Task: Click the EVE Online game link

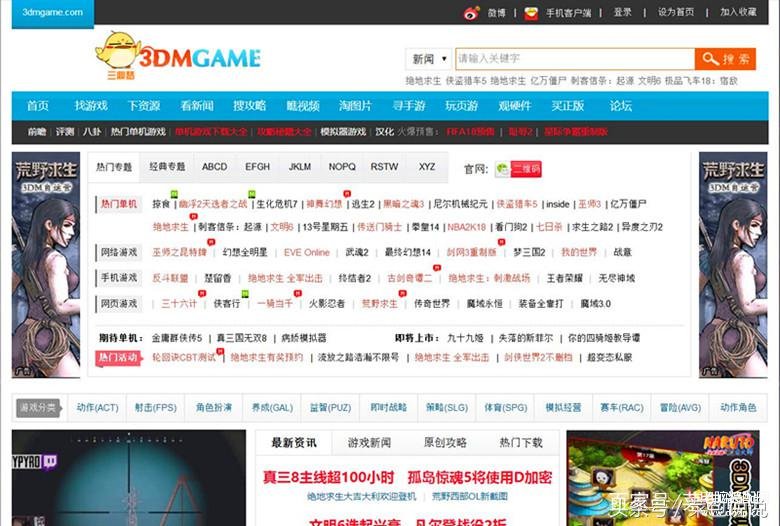Action: [306, 252]
